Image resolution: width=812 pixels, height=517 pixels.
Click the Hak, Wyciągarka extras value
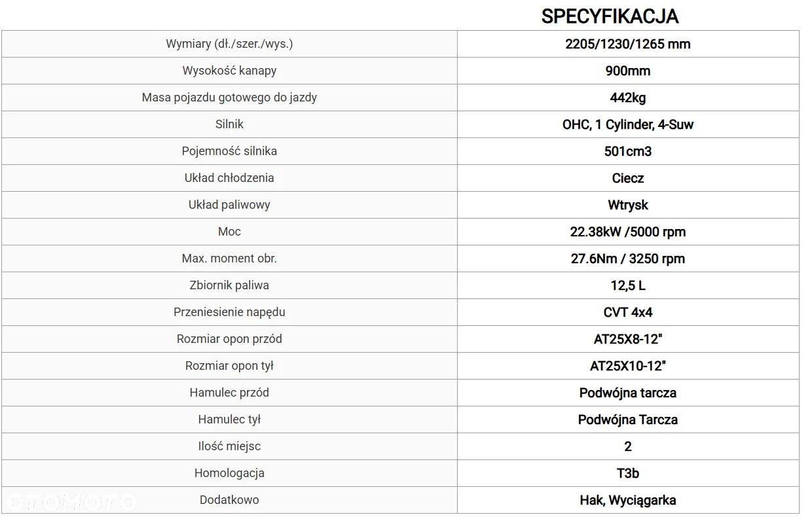(628, 500)
